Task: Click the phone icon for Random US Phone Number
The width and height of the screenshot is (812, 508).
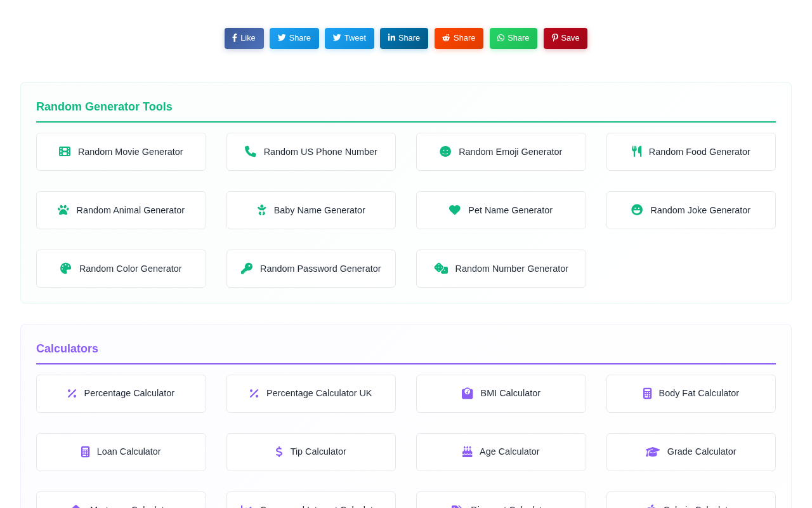Action: click(251, 152)
